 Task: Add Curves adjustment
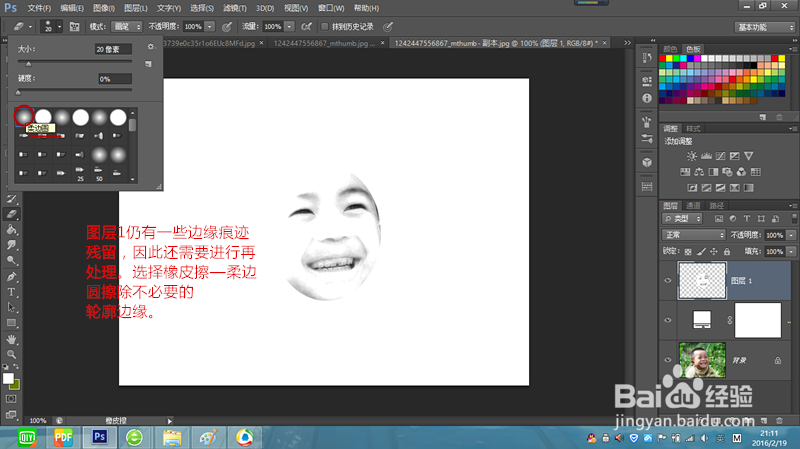coord(720,156)
